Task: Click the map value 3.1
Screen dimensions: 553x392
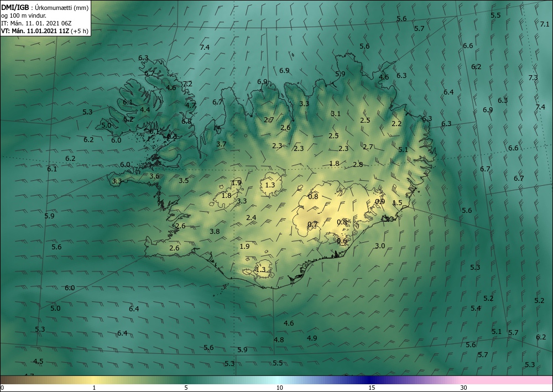Action: (x=336, y=113)
